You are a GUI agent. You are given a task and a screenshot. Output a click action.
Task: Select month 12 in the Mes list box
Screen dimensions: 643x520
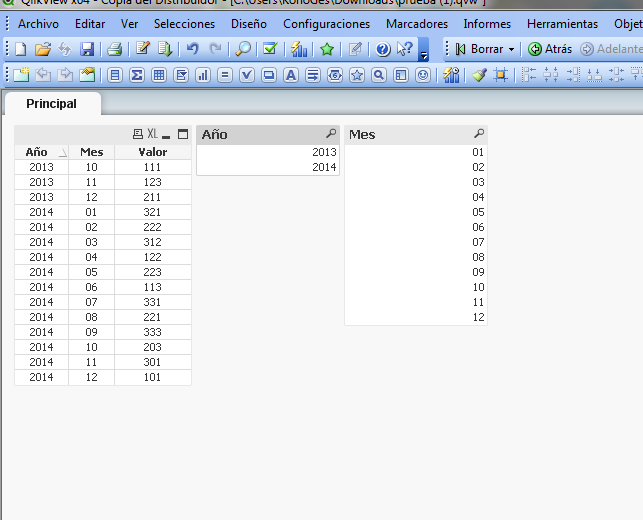tap(416, 317)
